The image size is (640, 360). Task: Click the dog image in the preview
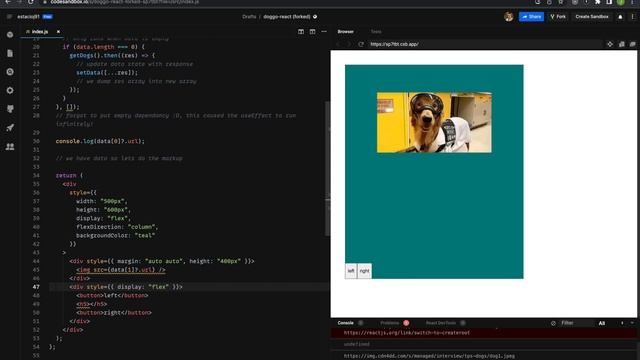(x=434, y=122)
